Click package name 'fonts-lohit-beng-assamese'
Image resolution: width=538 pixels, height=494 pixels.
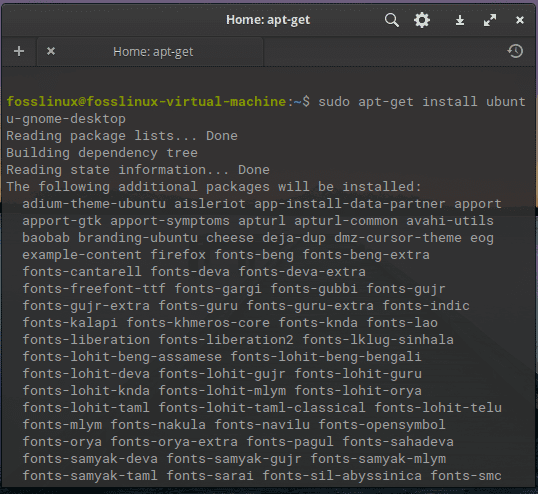tap(122, 357)
